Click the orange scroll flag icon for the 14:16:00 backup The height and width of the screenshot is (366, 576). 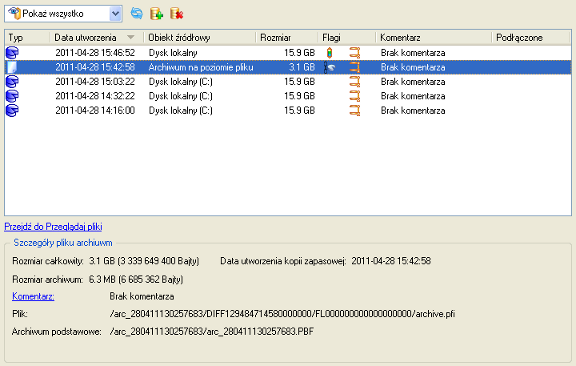(x=354, y=110)
